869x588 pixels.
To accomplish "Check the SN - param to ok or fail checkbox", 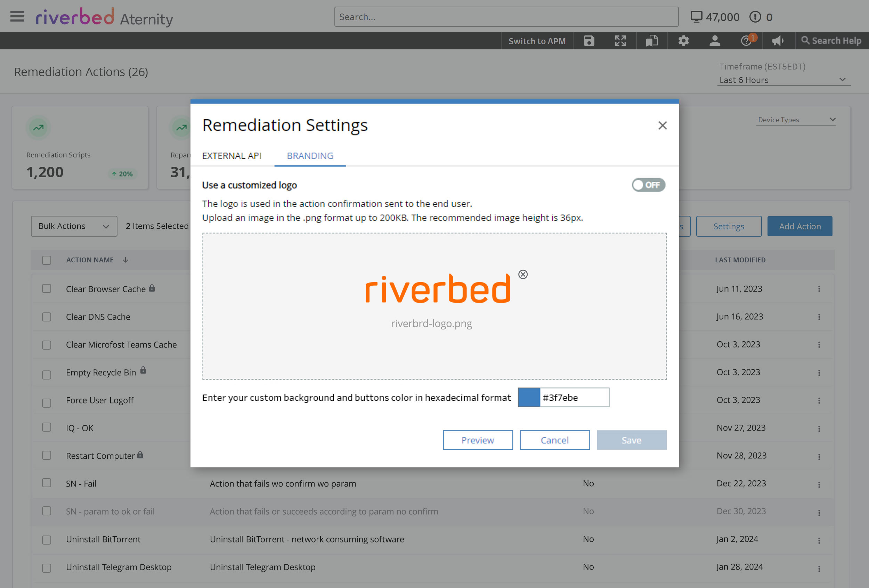I will 46,511.
